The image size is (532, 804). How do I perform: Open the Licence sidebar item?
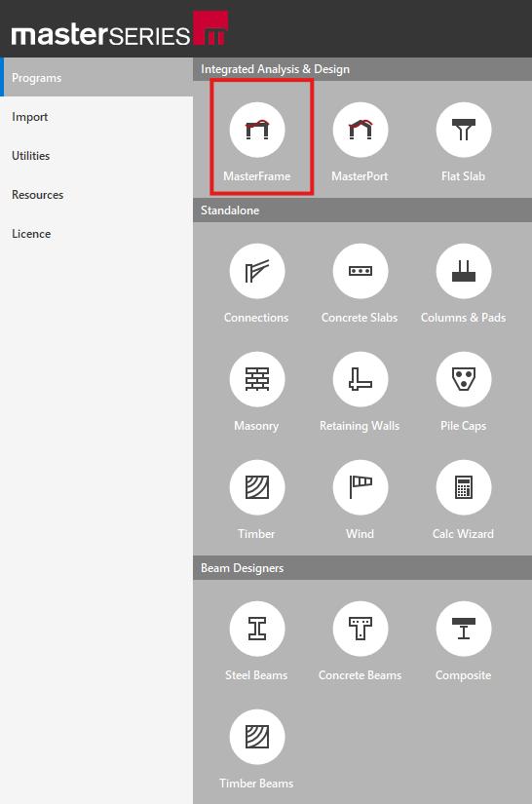(x=96, y=234)
